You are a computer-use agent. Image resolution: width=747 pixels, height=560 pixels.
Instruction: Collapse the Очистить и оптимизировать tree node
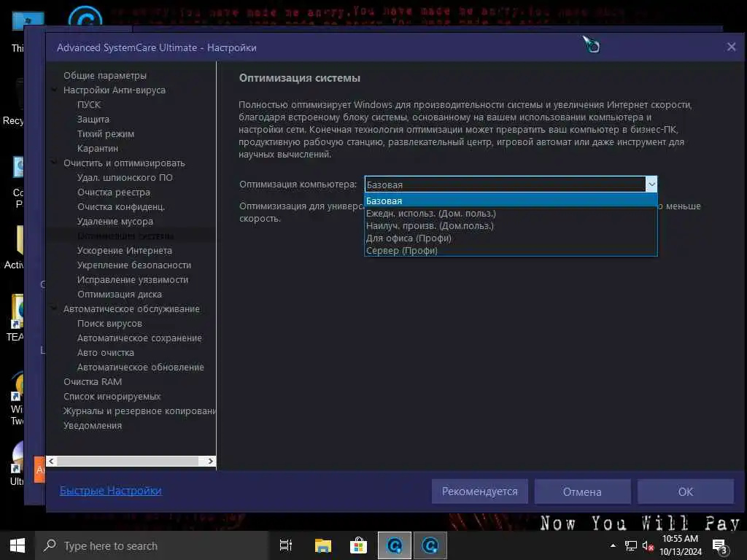[x=54, y=163]
